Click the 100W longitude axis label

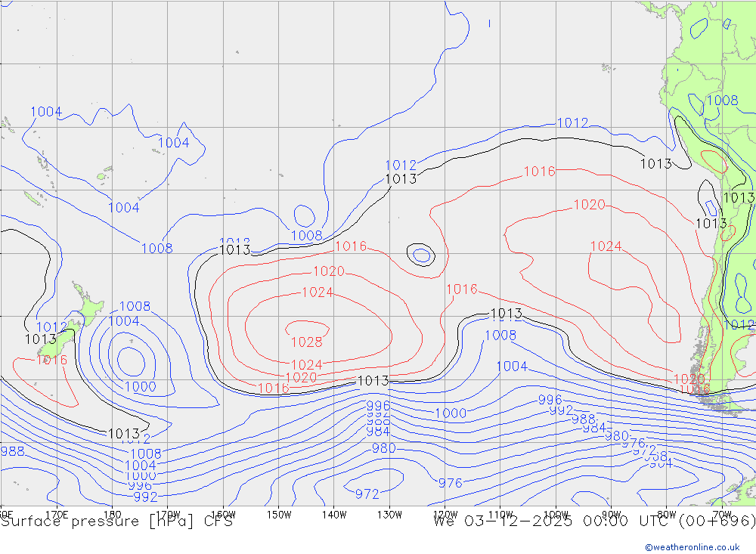pos(556,515)
